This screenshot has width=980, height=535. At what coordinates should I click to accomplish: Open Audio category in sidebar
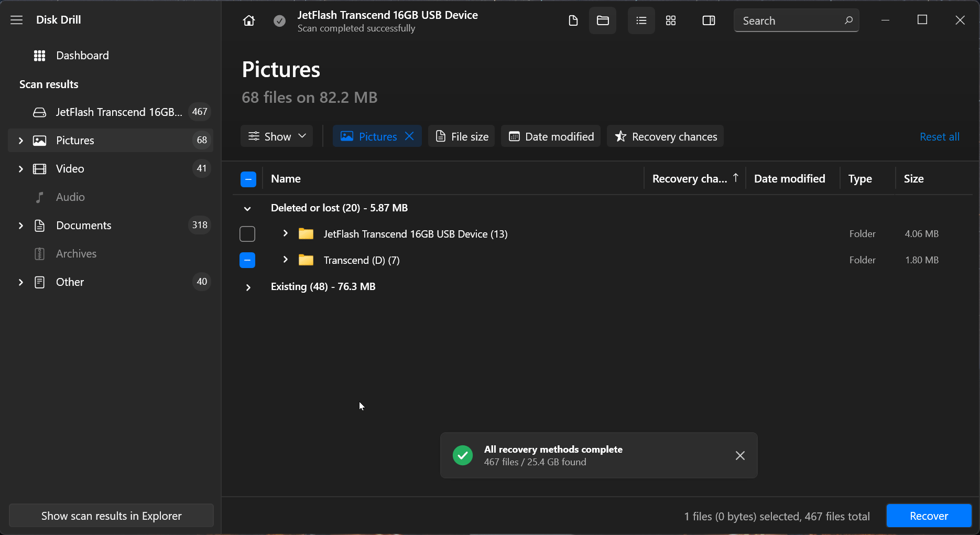(x=70, y=197)
